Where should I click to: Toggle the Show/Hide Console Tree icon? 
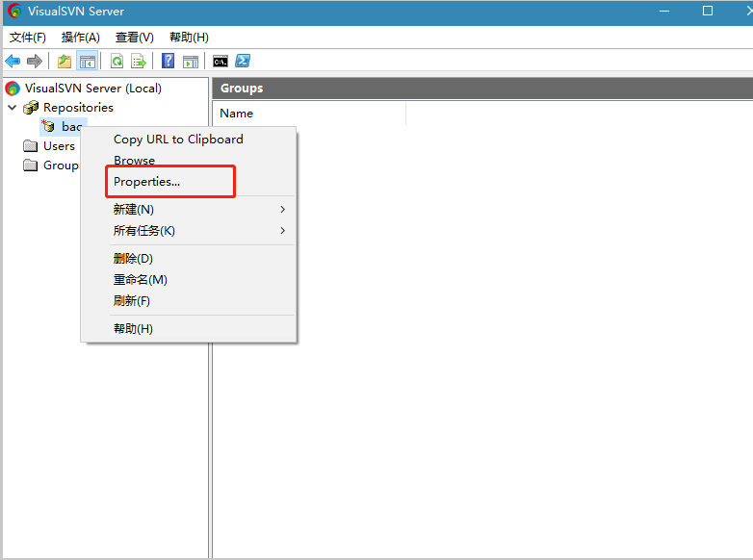(88, 61)
